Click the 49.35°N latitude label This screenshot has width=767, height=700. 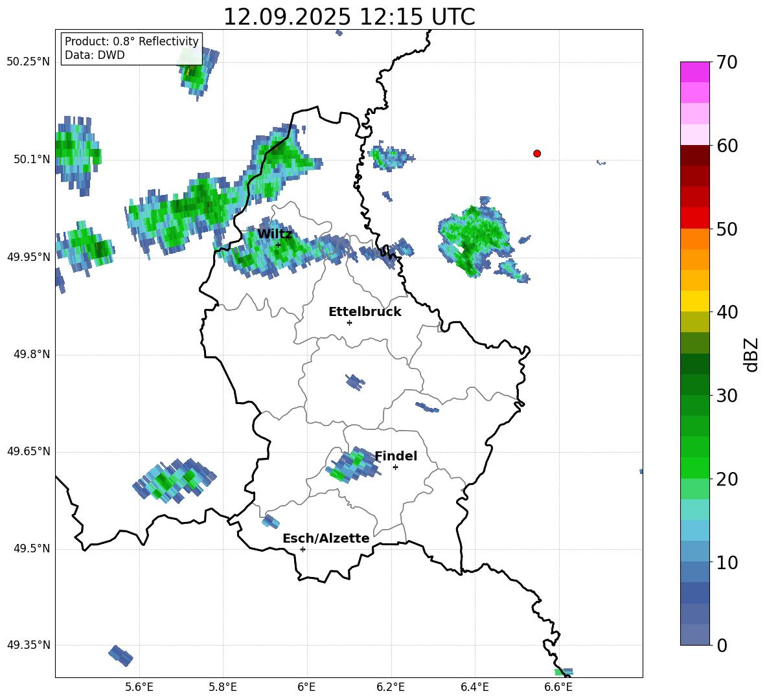pos(29,645)
